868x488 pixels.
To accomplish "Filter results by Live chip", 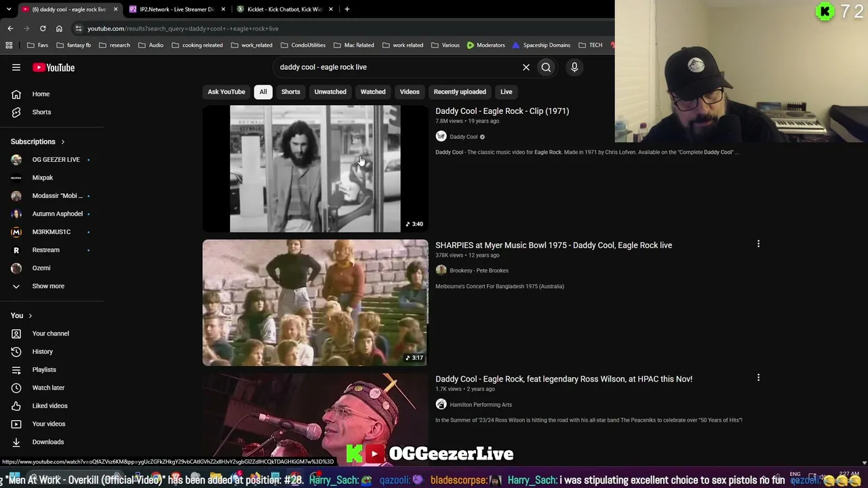I will pos(507,91).
